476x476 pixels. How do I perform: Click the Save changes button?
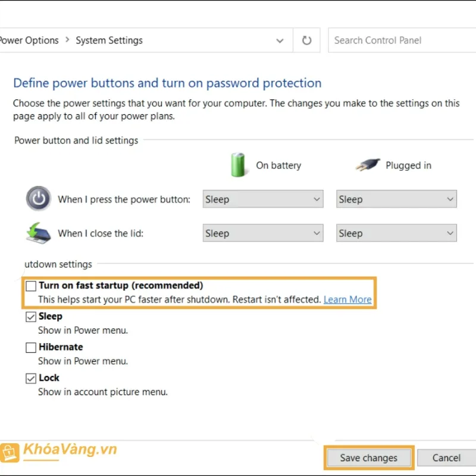point(369,458)
